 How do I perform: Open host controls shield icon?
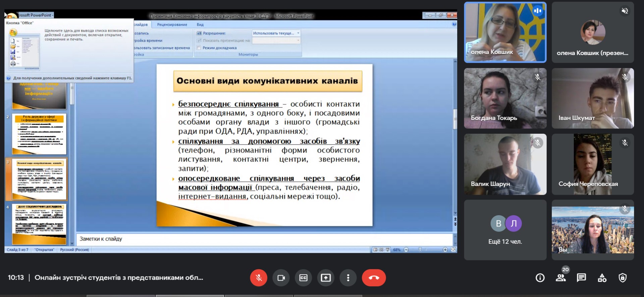[623, 278]
